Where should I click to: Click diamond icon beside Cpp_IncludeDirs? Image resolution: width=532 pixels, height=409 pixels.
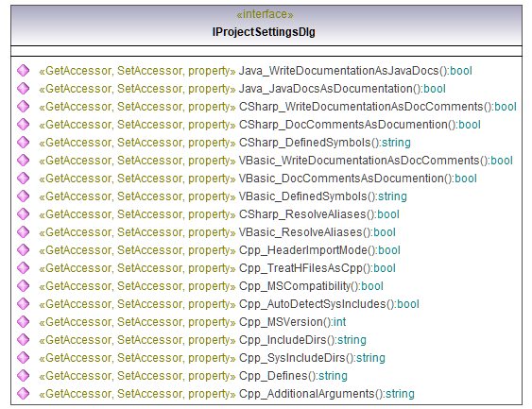click(x=24, y=340)
